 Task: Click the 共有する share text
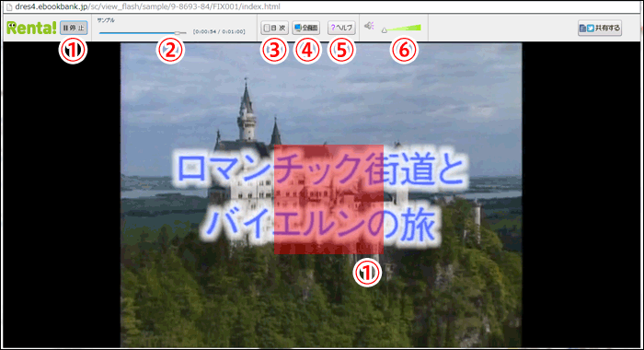[607, 28]
